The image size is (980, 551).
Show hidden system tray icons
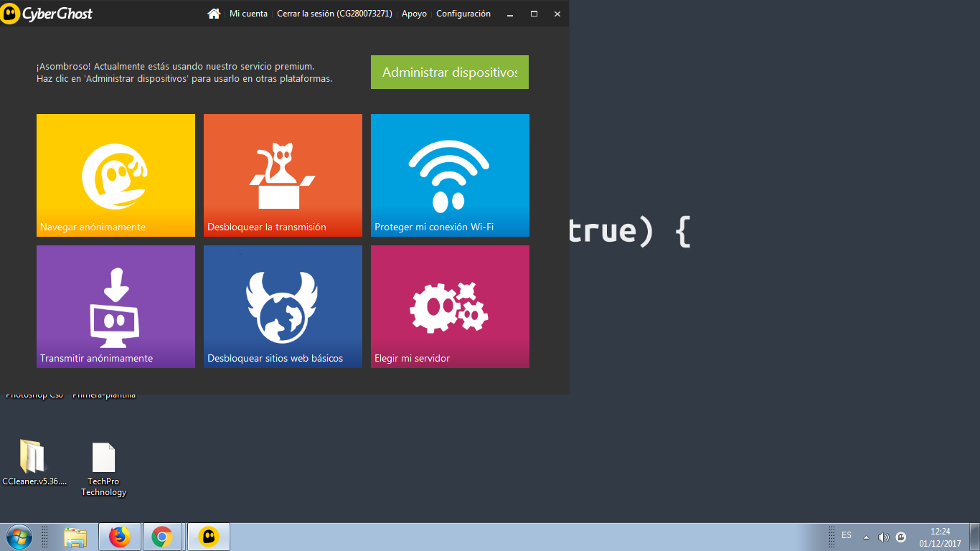[x=866, y=537]
